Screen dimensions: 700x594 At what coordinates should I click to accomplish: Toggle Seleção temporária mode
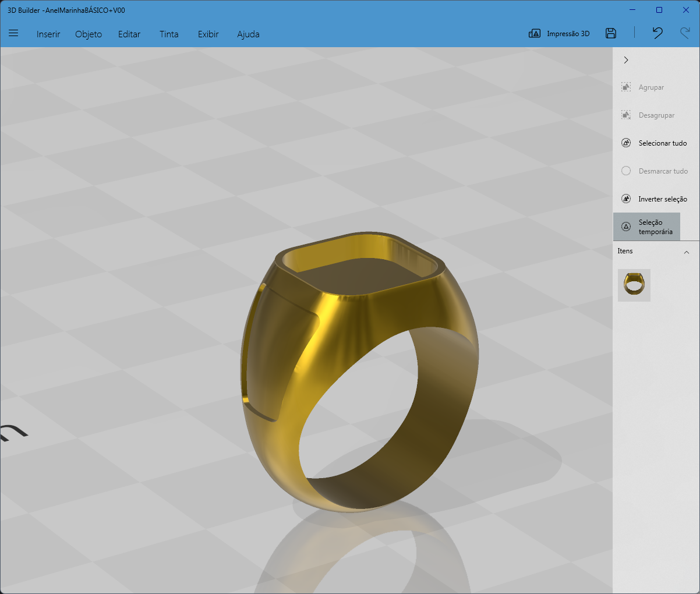[646, 227]
